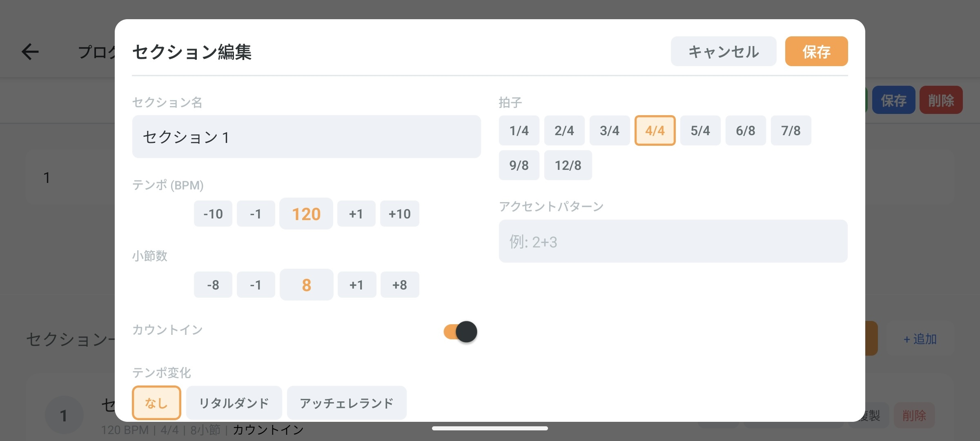Save the section with orange 保存 button
The height and width of the screenshot is (441, 980).
[816, 51]
